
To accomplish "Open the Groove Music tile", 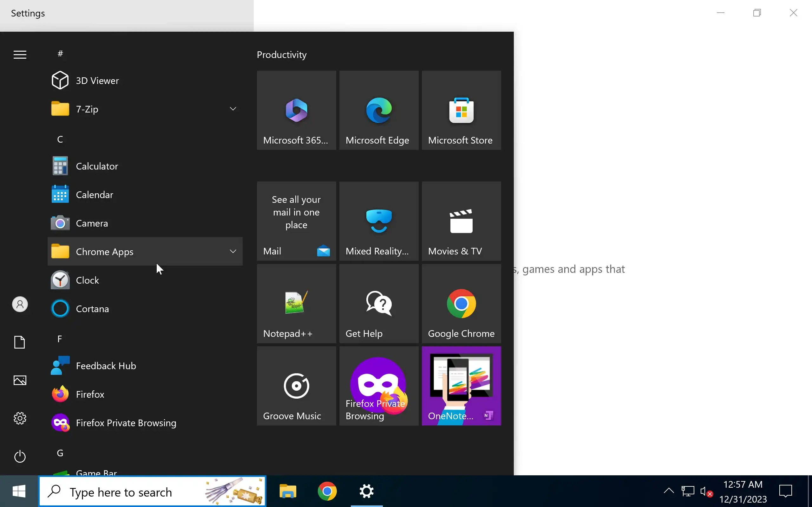I will pos(296,386).
